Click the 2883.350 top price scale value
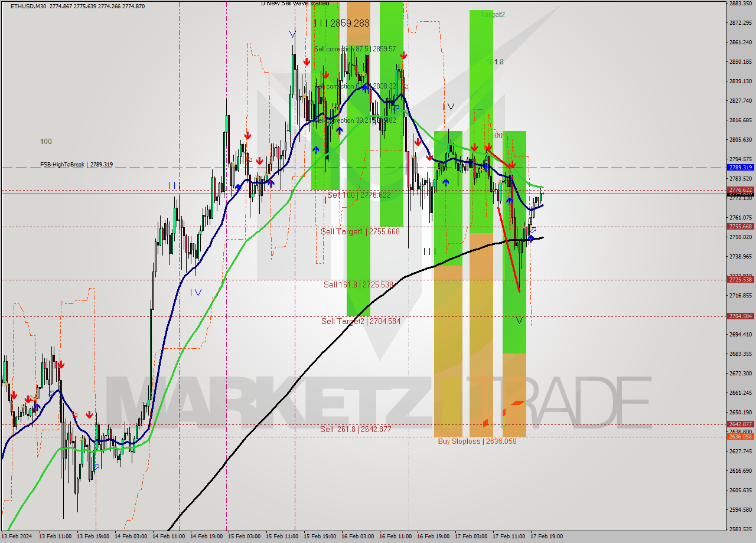 (x=740, y=4)
